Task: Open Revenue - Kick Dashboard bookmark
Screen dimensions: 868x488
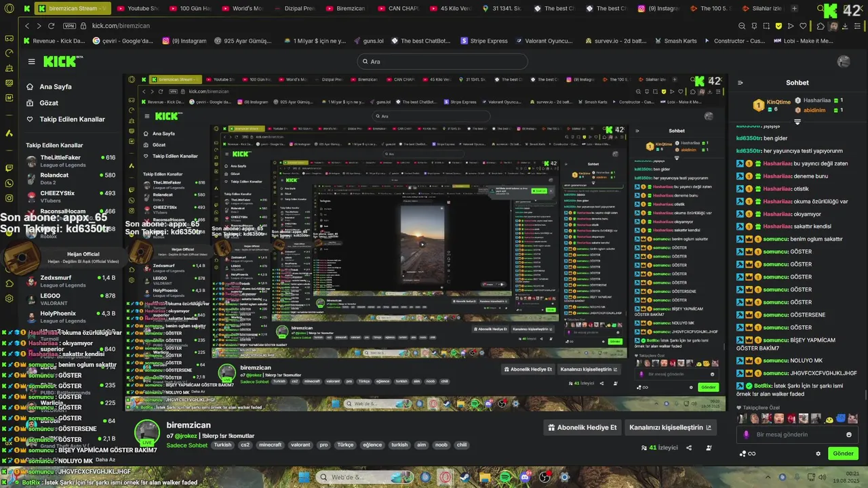Action: click(54, 41)
